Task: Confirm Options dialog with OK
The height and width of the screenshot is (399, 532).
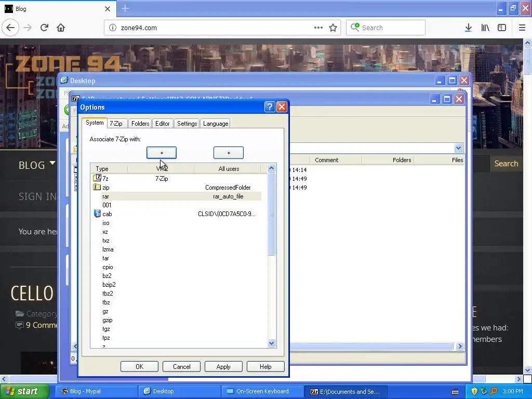Action: (139, 366)
